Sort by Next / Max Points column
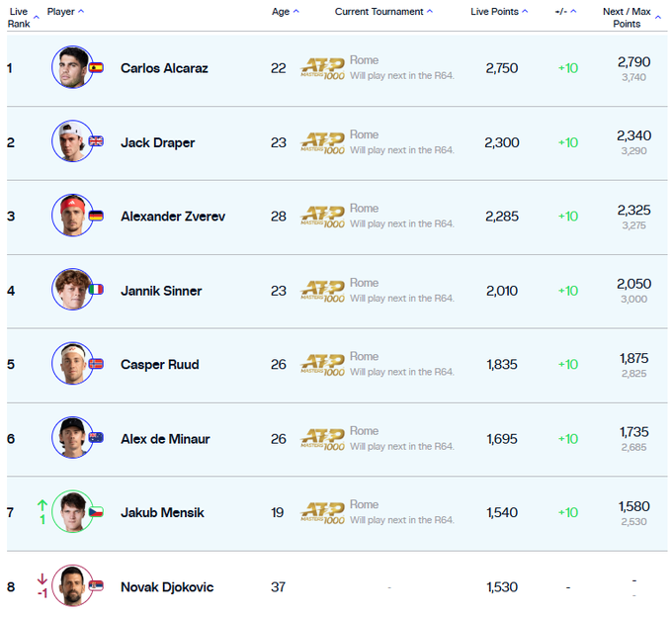Image resolution: width=672 pixels, height=618 pixels. [x=628, y=17]
